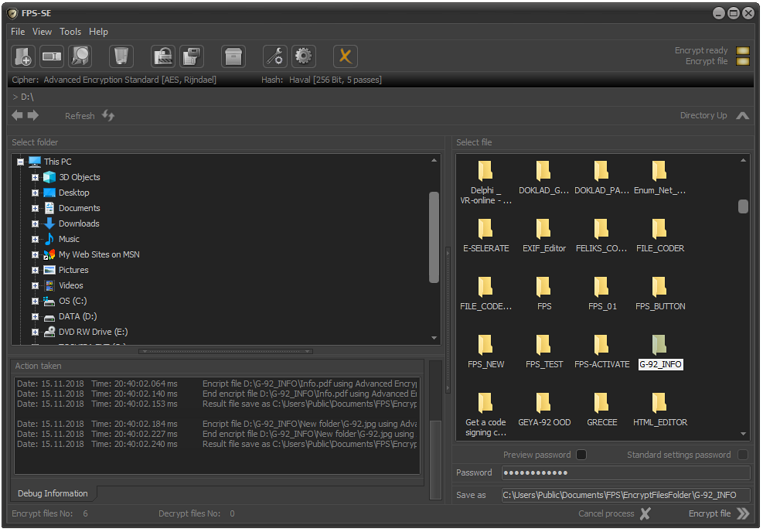Click the orange X toolbar icon

tap(346, 56)
